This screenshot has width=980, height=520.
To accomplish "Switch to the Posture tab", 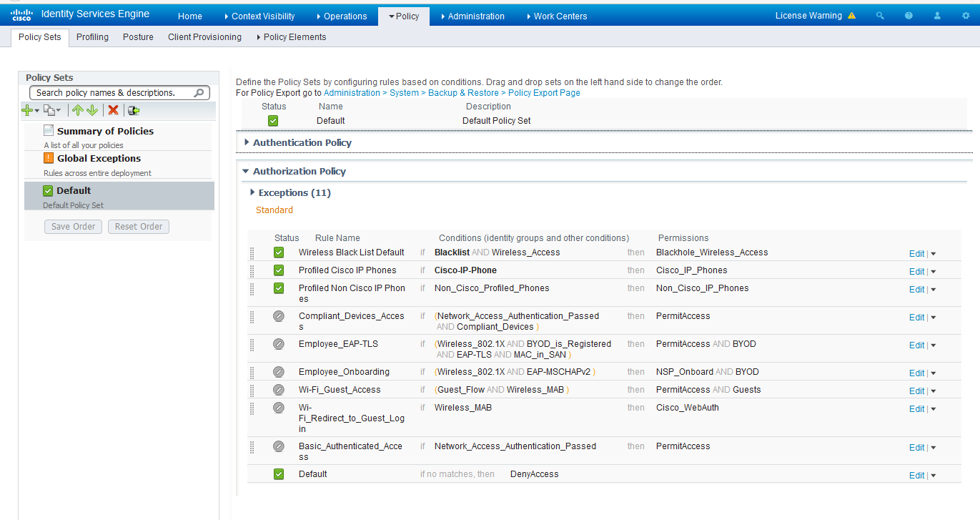I will tap(138, 37).
